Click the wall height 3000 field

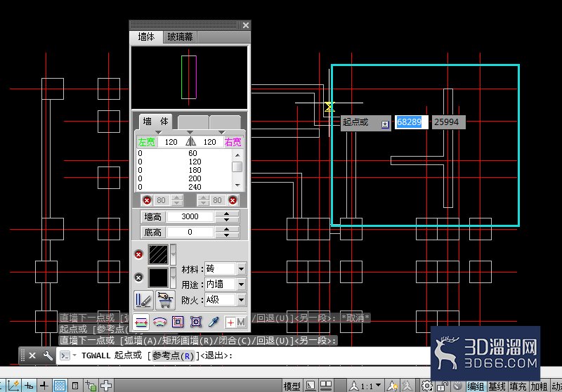click(190, 216)
